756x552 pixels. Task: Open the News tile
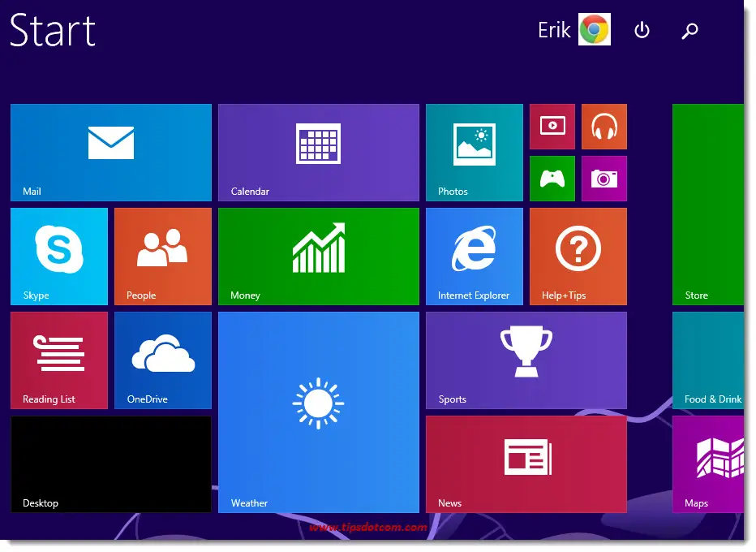tap(526, 464)
